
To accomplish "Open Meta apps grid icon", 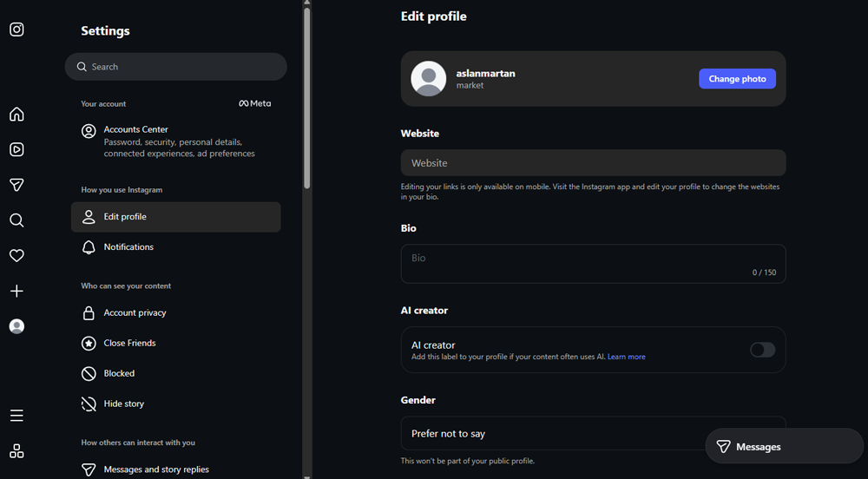I will 16,450.
